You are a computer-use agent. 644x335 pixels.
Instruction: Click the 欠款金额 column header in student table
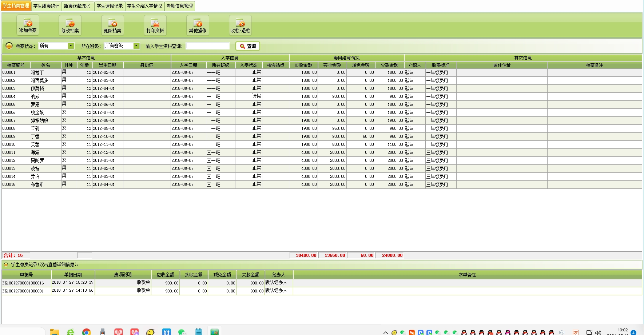[389, 65]
